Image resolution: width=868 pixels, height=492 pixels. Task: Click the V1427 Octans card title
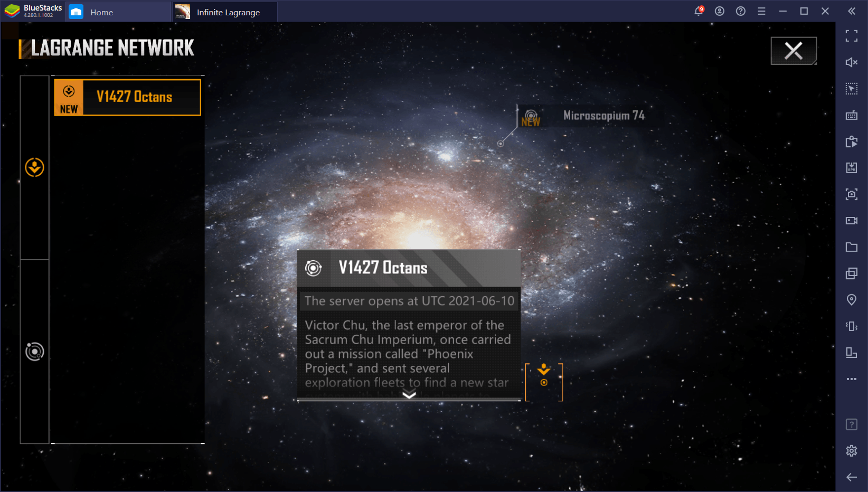(383, 268)
